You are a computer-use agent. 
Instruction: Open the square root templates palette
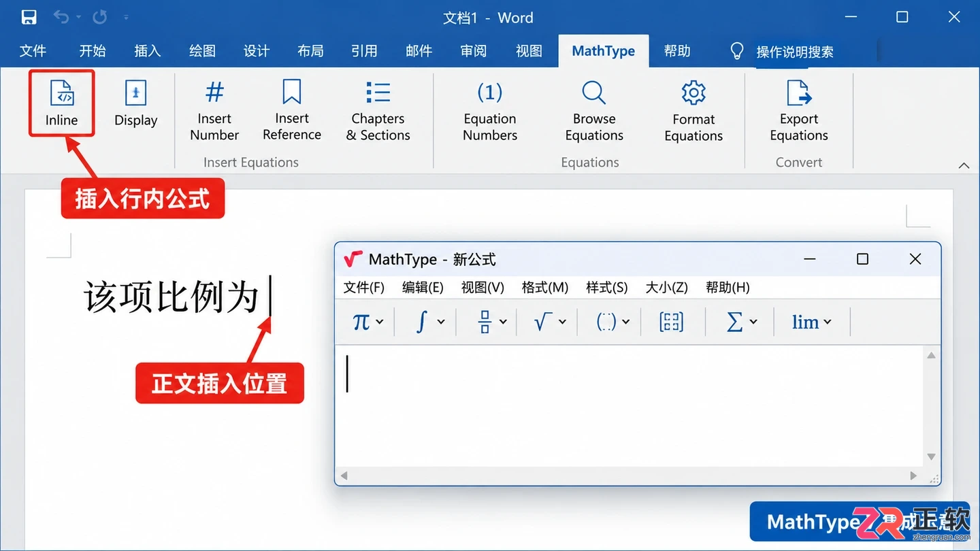[550, 322]
